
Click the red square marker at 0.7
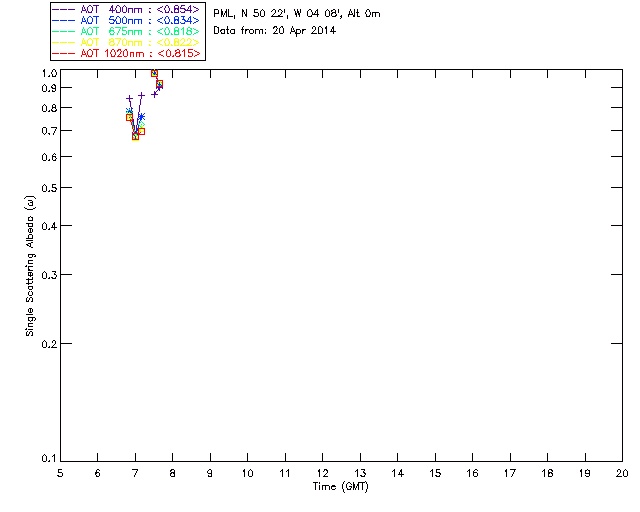[x=142, y=131]
